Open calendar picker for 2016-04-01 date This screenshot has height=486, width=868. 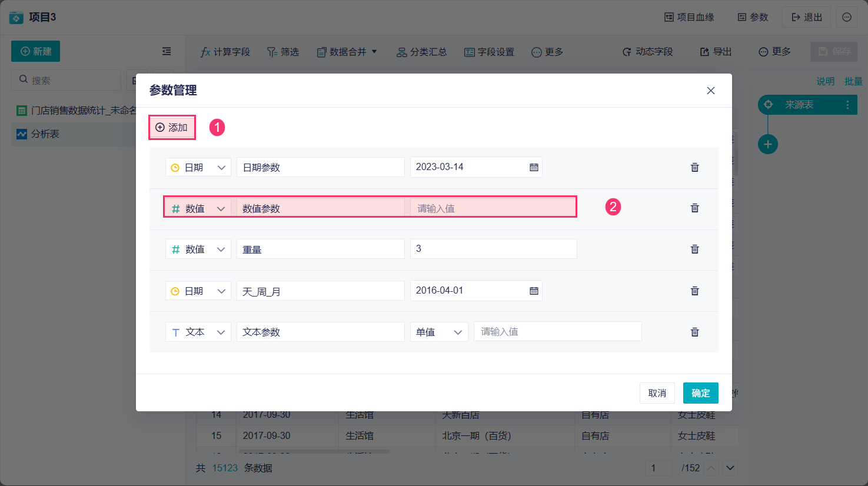[534, 291]
